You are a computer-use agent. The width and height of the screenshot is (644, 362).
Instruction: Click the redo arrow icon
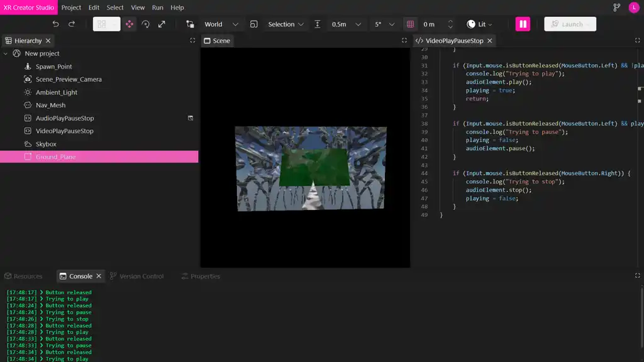pyautogui.click(x=72, y=25)
